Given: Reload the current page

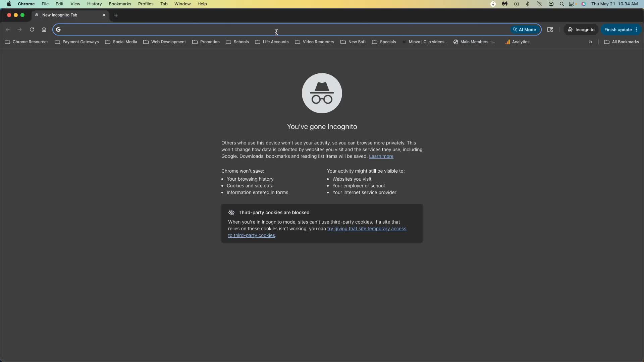Looking at the screenshot, I should 32,29.
